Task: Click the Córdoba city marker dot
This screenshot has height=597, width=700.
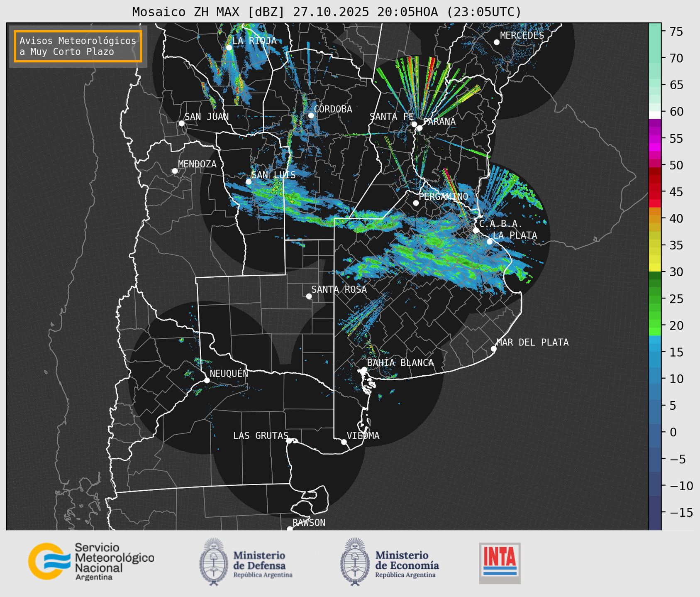Action: [311, 115]
